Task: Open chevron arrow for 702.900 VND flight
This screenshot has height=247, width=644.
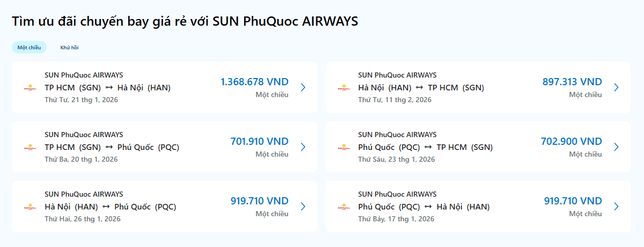Action: (x=616, y=147)
